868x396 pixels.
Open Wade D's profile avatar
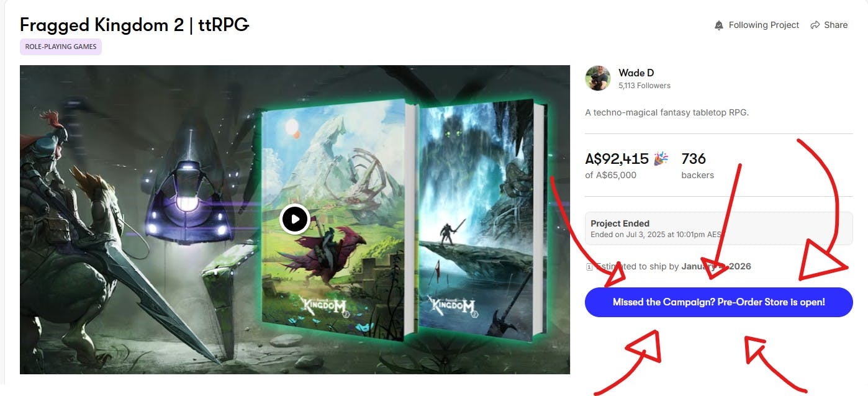pyautogui.click(x=598, y=78)
